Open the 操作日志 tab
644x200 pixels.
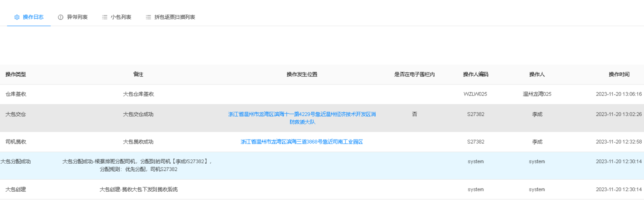click(29, 17)
